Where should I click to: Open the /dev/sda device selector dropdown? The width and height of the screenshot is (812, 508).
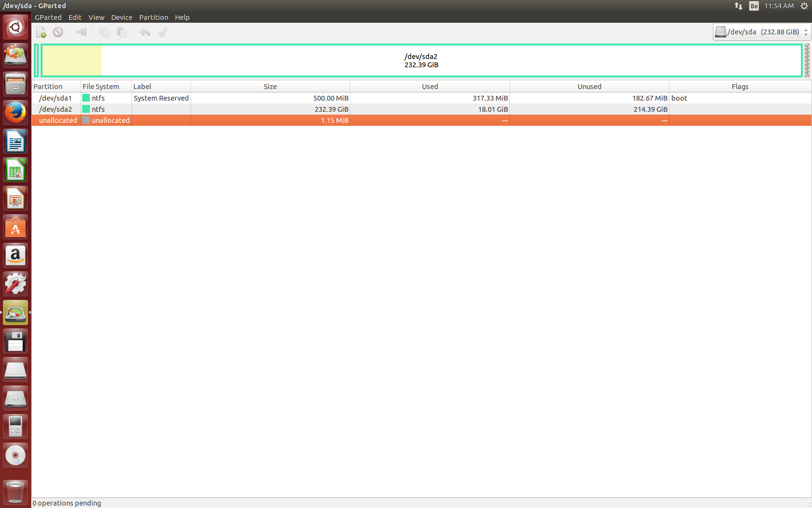point(761,32)
